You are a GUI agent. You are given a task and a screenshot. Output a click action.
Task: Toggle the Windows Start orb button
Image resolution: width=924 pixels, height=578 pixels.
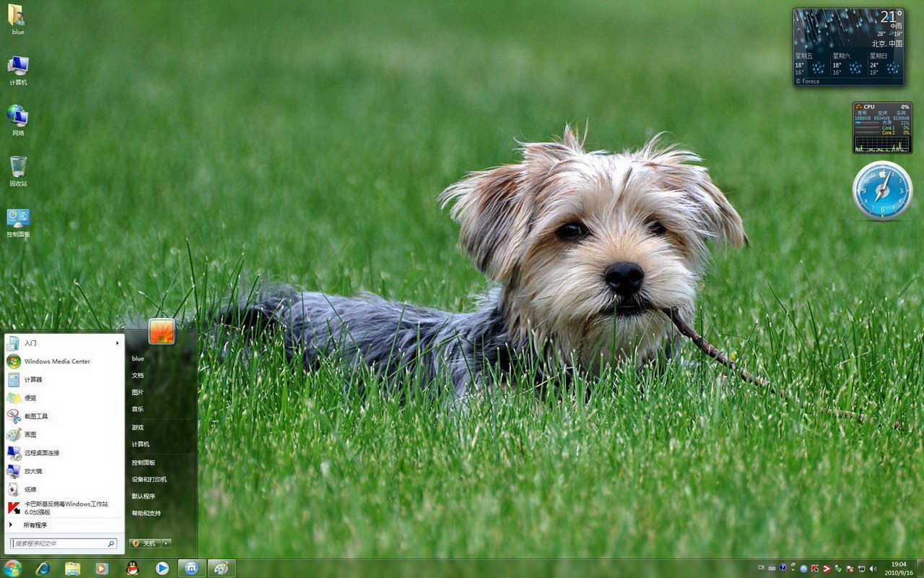pos(12,568)
